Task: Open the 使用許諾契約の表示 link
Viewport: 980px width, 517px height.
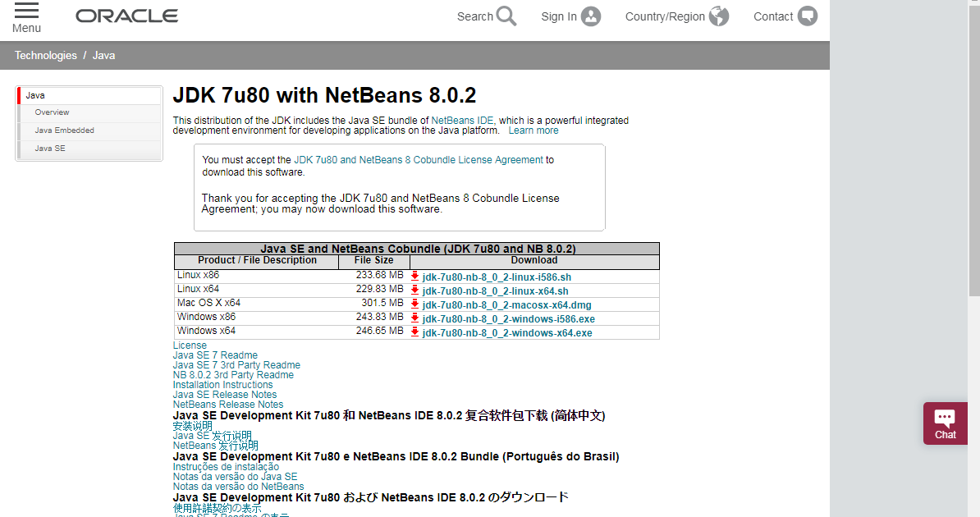Action: (x=218, y=508)
